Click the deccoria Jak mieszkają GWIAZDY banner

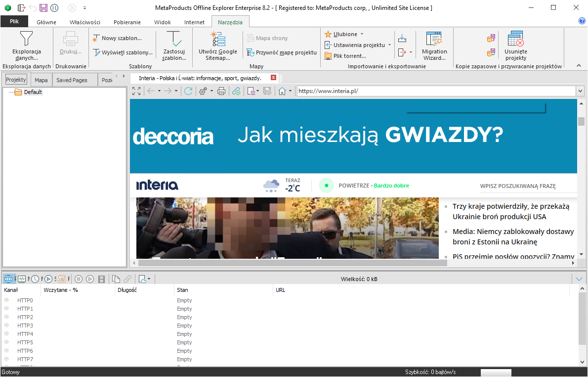353,136
